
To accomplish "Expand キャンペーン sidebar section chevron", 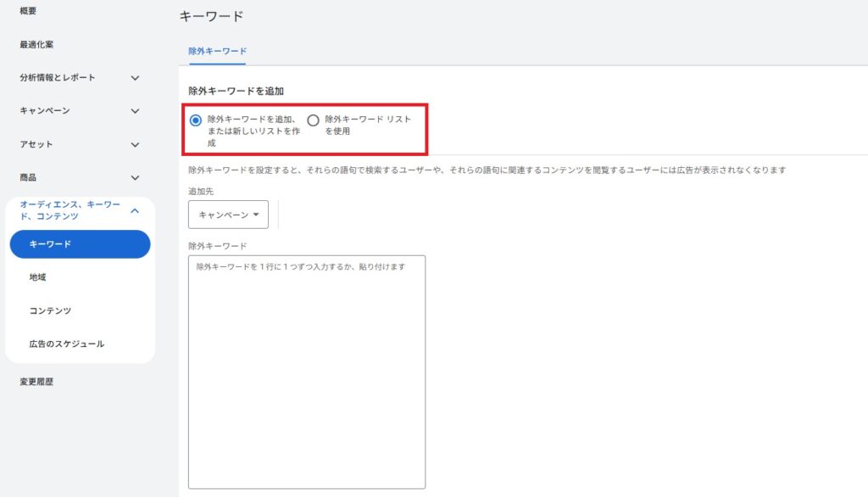I will pyautogui.click(x=135, y=111).
